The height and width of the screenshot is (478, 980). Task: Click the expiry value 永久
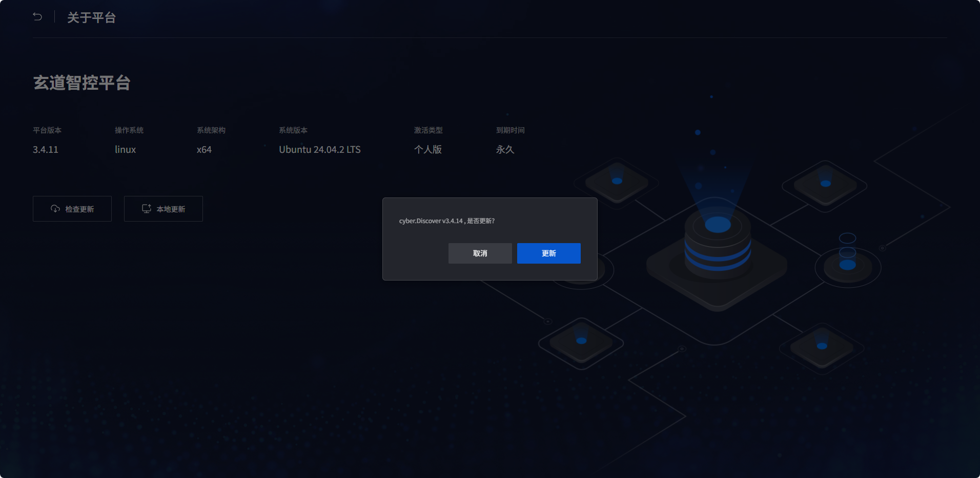click(505, 150)
